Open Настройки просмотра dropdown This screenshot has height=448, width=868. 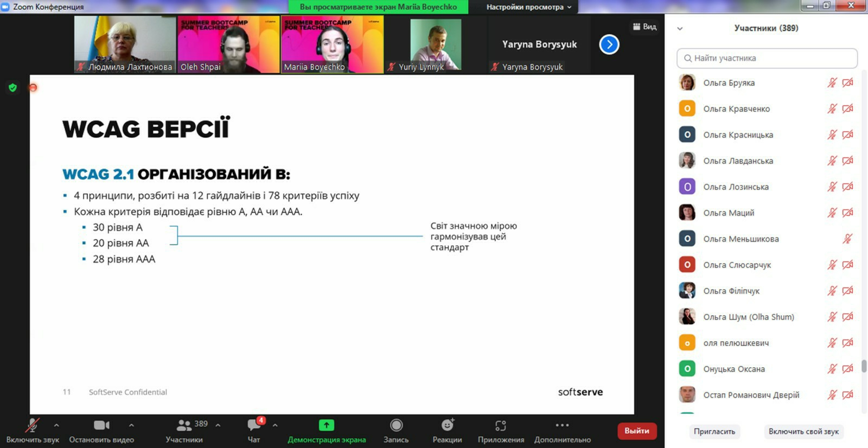(x=528, y=7)
